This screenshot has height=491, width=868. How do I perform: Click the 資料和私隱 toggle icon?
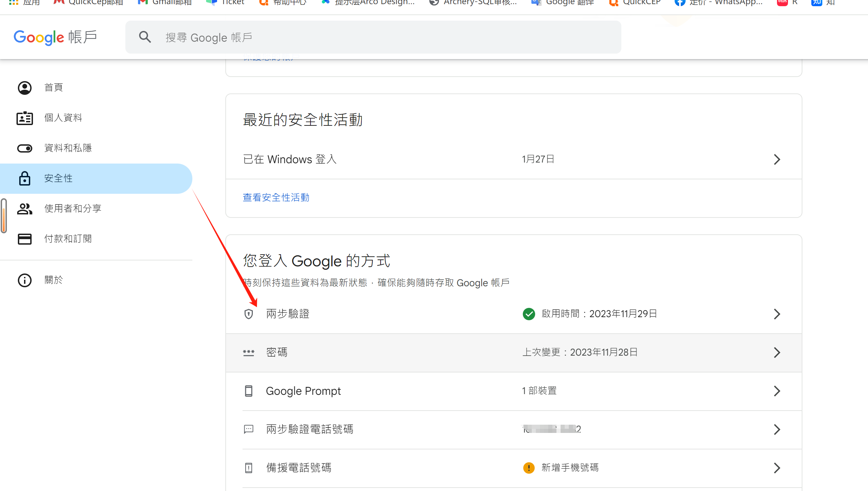point(25,148)
